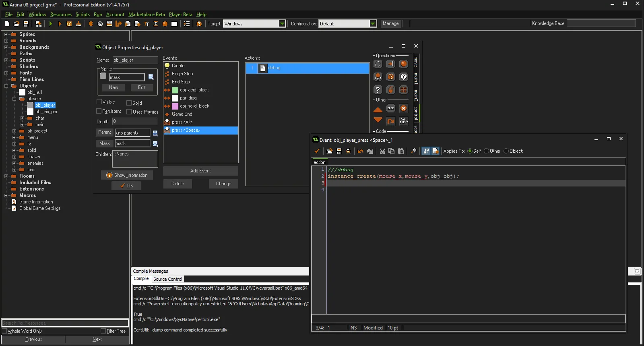Select the Object radio button
Image resolution: width=644 pixels, height=346 pixels.
pyautogui.click(x=506, y=151)
